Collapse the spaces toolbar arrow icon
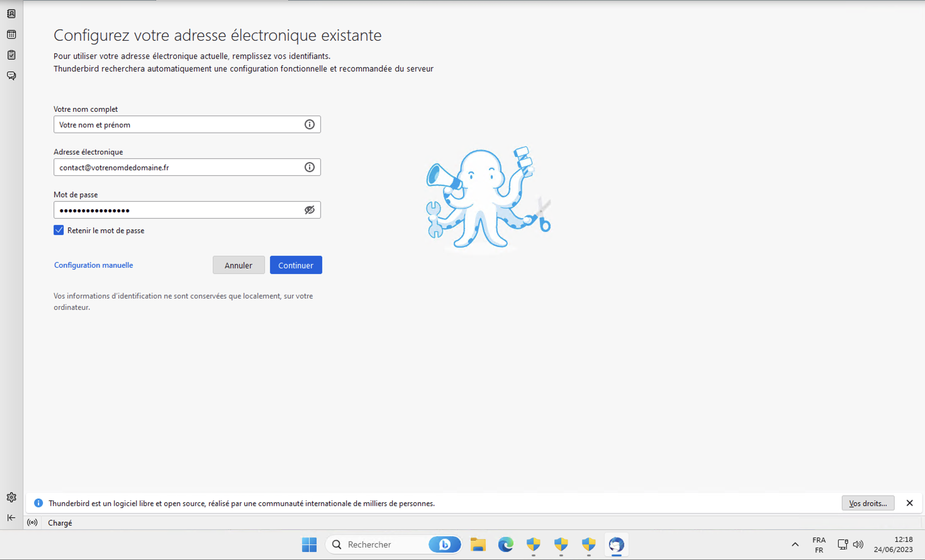The height and width of the screenshot is (560, 925). (11, 518)
